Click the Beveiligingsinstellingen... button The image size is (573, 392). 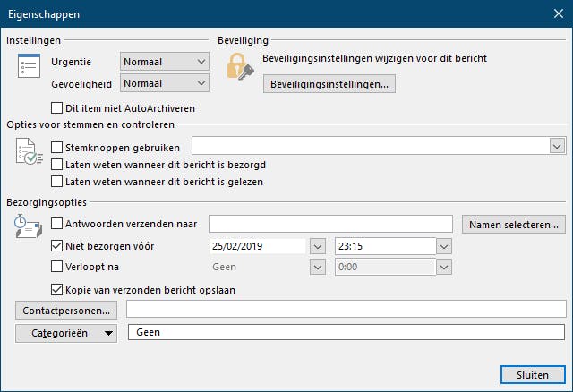click(x=329, y=84)
